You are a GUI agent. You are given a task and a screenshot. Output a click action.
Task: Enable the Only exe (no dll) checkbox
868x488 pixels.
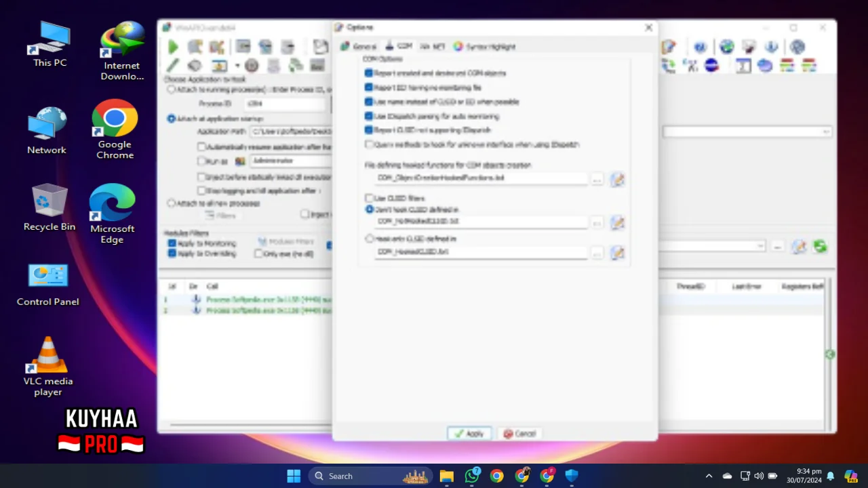point(258,253)
